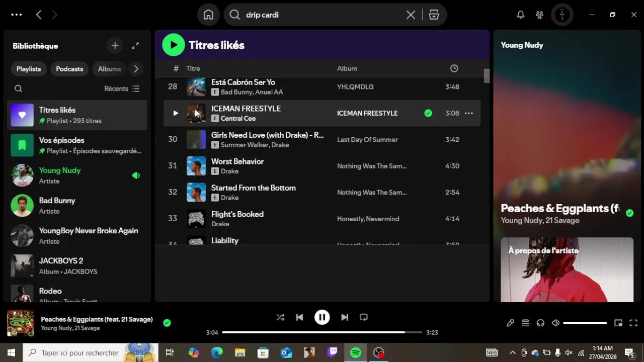Play ICEMAN FREESTYLE row
Viewport: 644px width, 362px height.
(x=175, y=113)
